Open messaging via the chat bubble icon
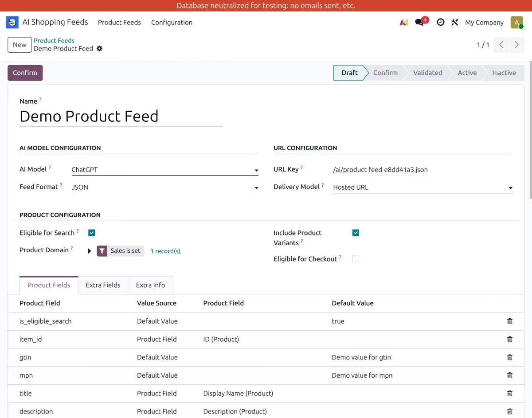The image size is (532, 418). pyautogui.click(x=419, y=22)
